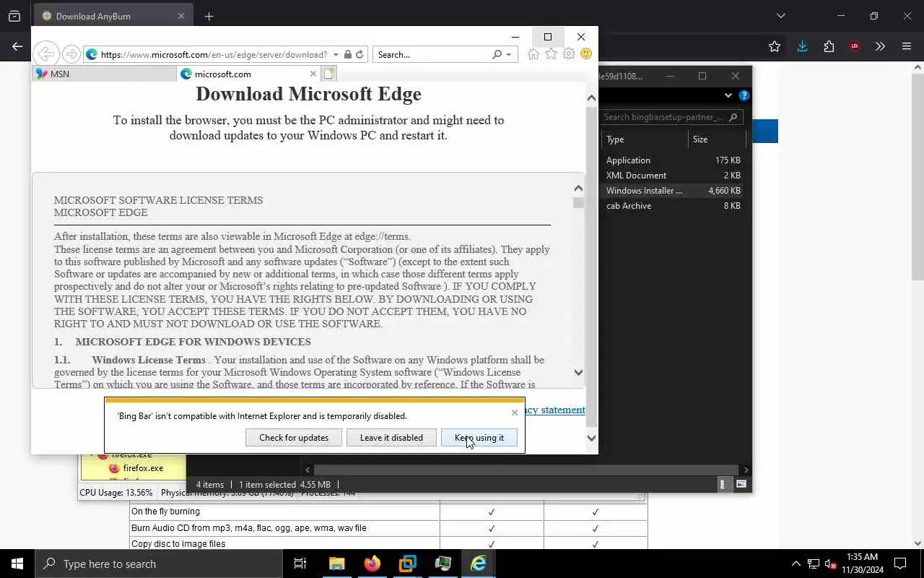Open Firefox from the taskbar

(372, 564)
